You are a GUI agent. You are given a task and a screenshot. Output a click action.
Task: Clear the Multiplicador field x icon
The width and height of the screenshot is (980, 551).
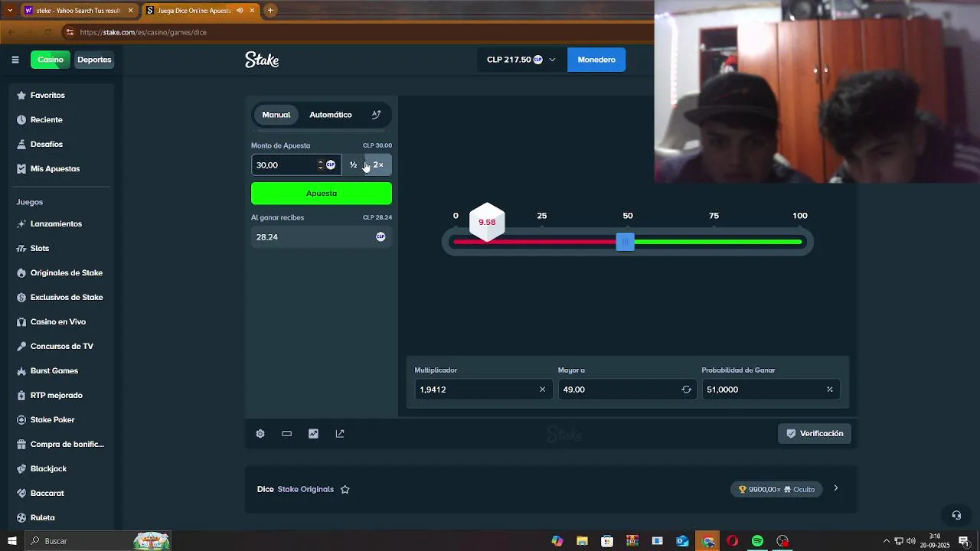tap(542, 390)
